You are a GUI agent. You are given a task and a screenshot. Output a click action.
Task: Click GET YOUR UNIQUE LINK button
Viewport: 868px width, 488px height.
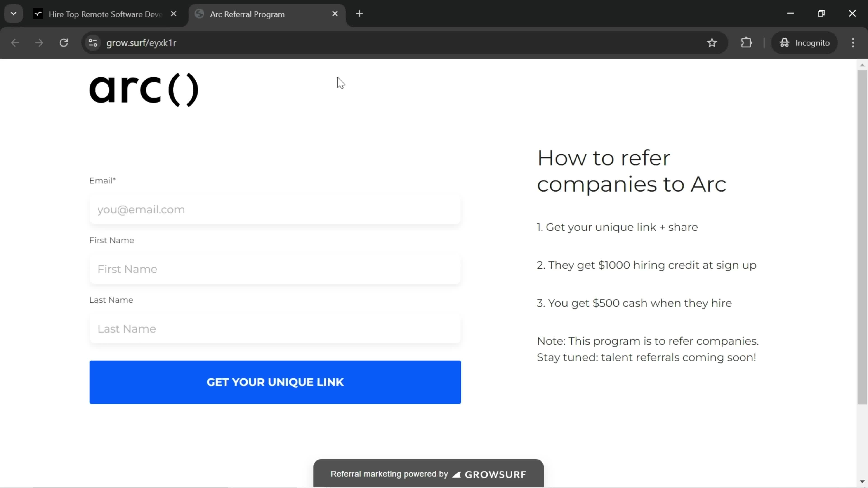[x=275, y=382]
